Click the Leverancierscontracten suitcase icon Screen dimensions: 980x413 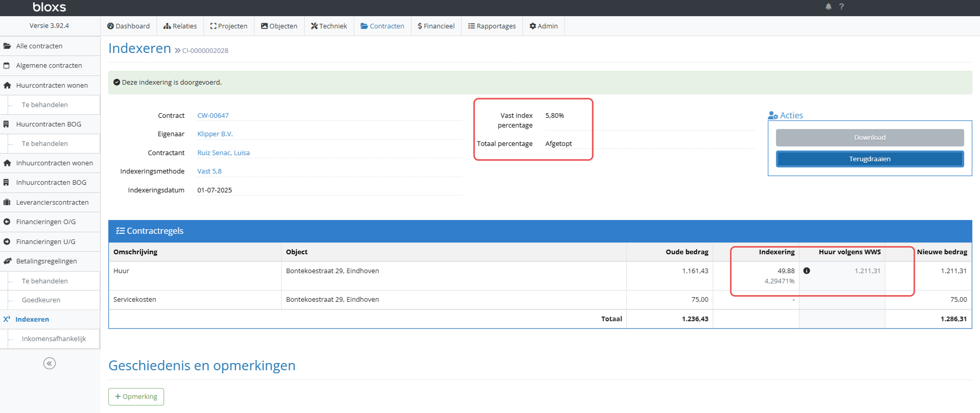coord(7,202)
